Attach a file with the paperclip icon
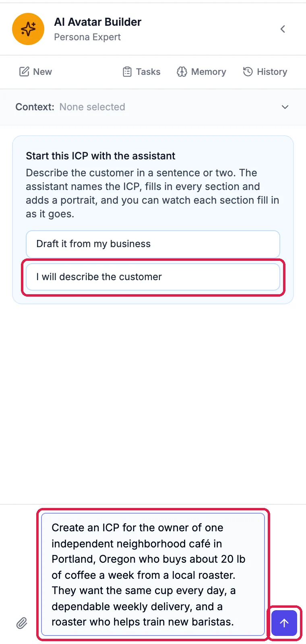Screen dimensions: 306x644 click(x=22, y=623)
